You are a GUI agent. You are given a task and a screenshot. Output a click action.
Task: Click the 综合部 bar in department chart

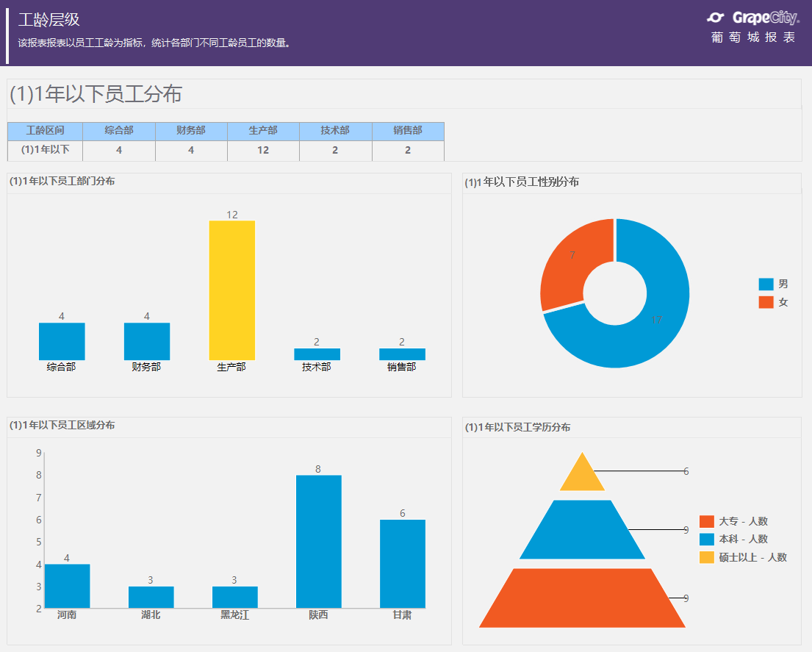tap(62, 341)
